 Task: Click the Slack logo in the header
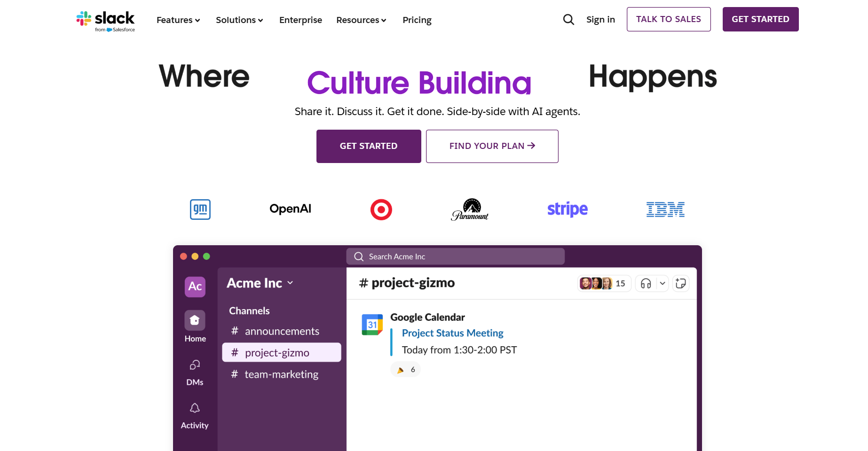point(106,21)
